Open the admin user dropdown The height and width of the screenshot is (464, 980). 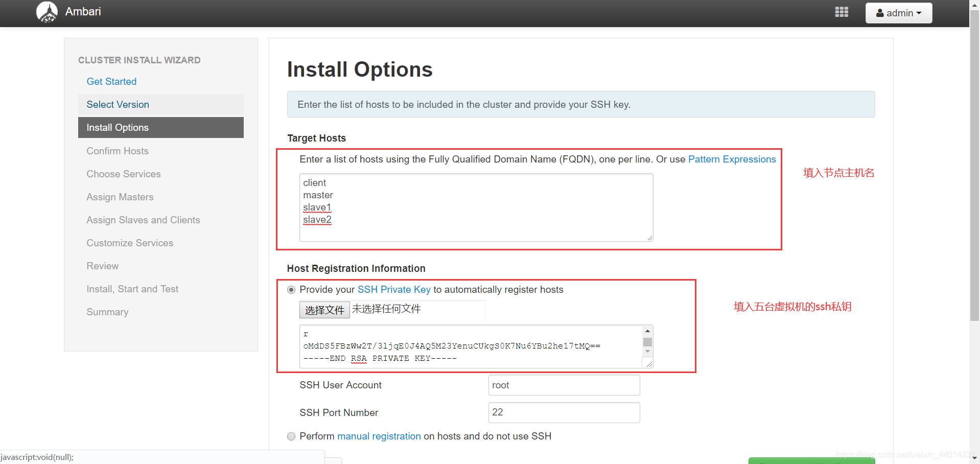[x=899, y=13]
